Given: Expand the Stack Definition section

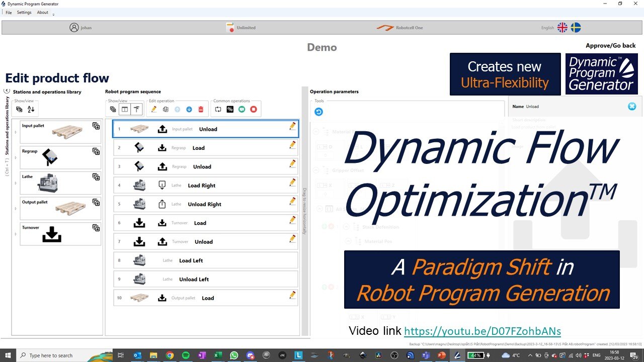Looking at the screenshot, I should [x=346, y=226].
